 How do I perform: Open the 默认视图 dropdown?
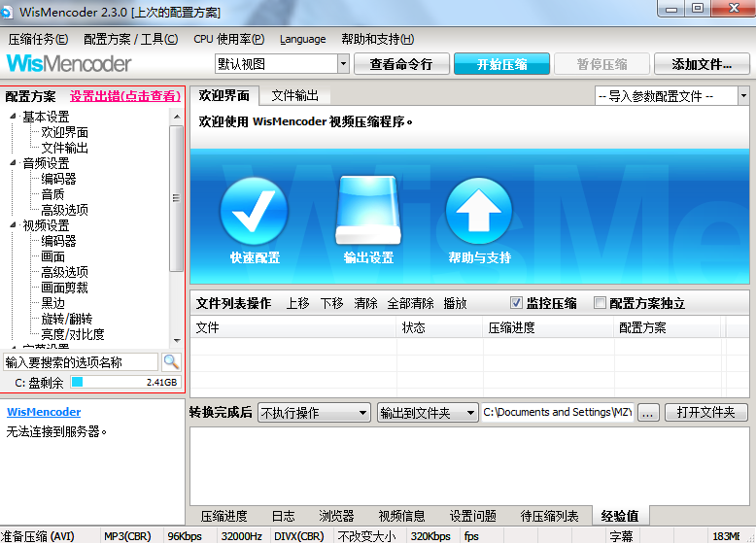(343, 63)
